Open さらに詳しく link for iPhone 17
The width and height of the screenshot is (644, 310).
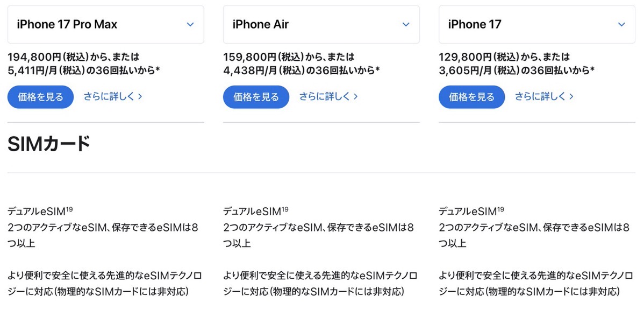544,96
